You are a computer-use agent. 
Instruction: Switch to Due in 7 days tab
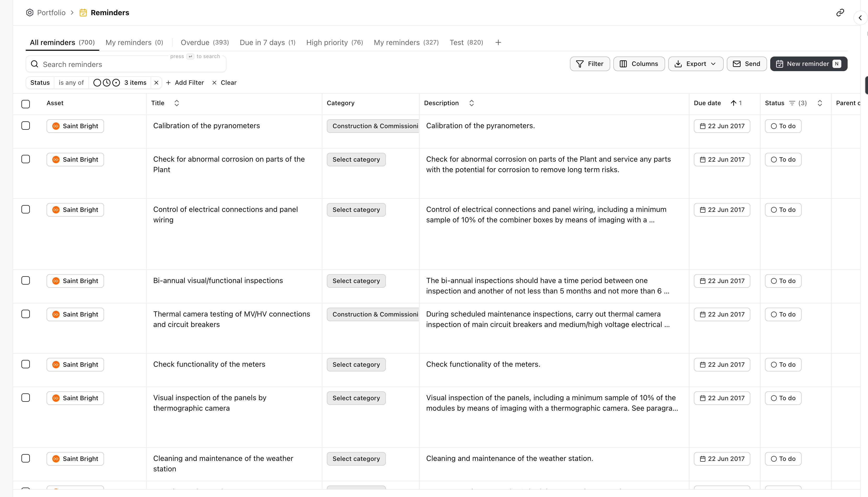click(267, 42)
